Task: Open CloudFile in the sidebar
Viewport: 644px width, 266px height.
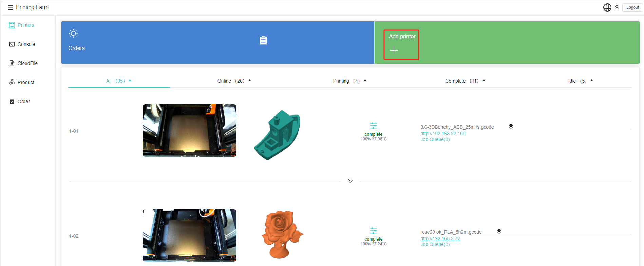Action: 27,63
